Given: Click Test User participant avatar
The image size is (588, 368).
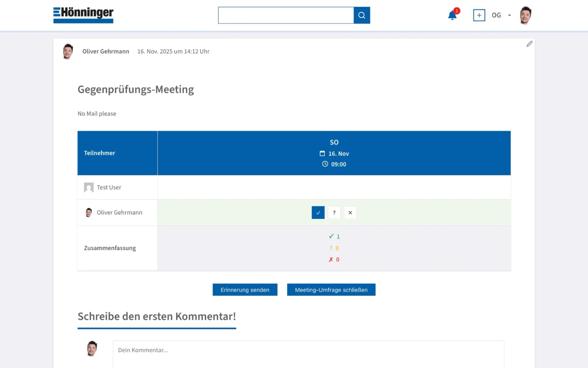Looking at the screenshot, I should point(89,187).
